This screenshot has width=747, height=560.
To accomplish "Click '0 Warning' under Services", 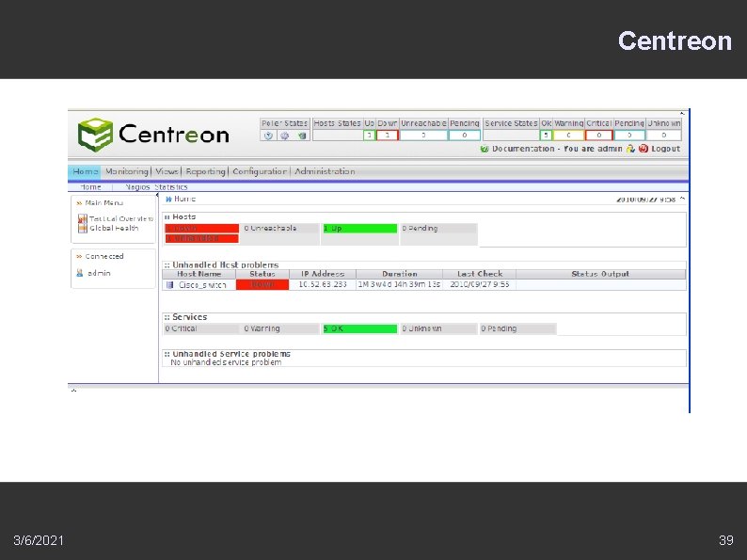I will (x=262, y=328).
